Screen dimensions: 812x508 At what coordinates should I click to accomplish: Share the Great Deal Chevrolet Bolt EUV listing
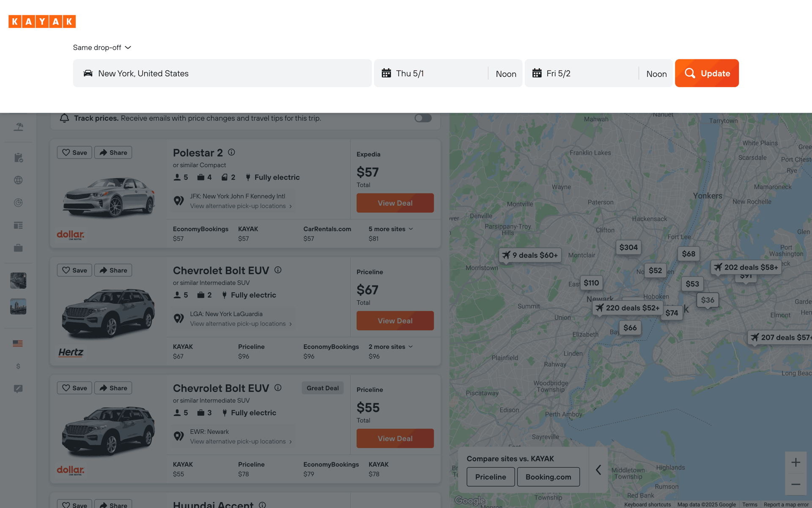[x=113, y=388]
